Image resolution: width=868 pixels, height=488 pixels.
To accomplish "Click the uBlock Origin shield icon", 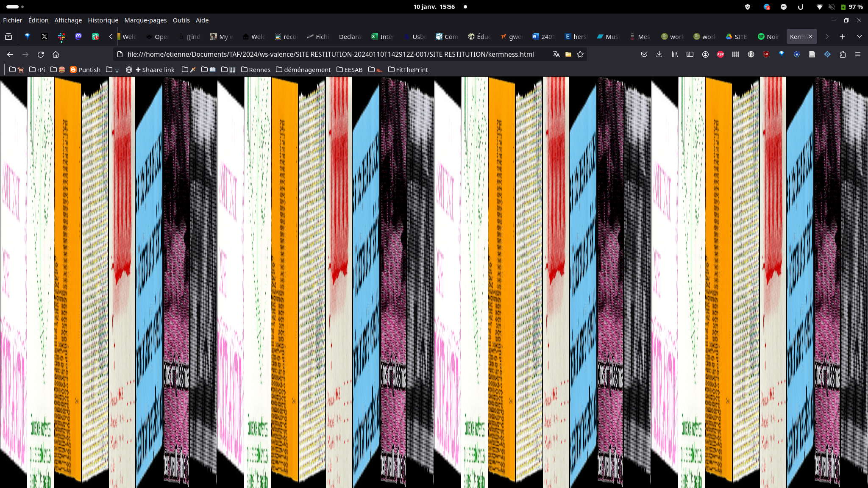I will (766, 54).
